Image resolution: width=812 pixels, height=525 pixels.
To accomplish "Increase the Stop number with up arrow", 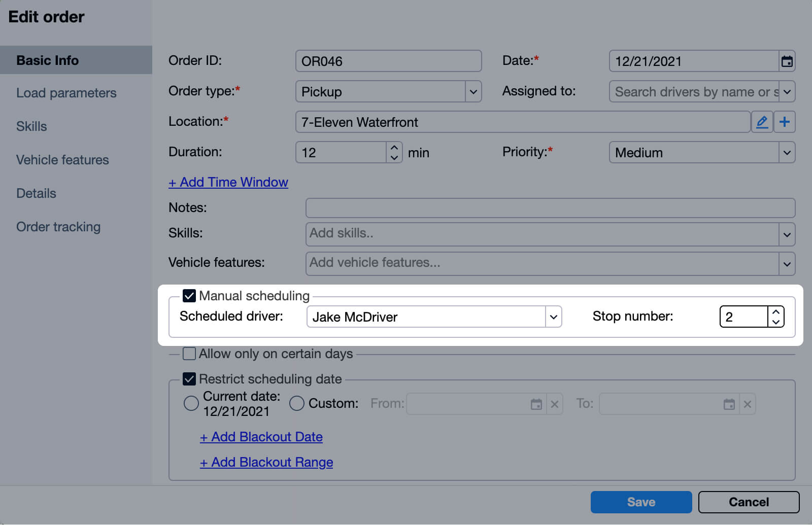I will 775,311.
